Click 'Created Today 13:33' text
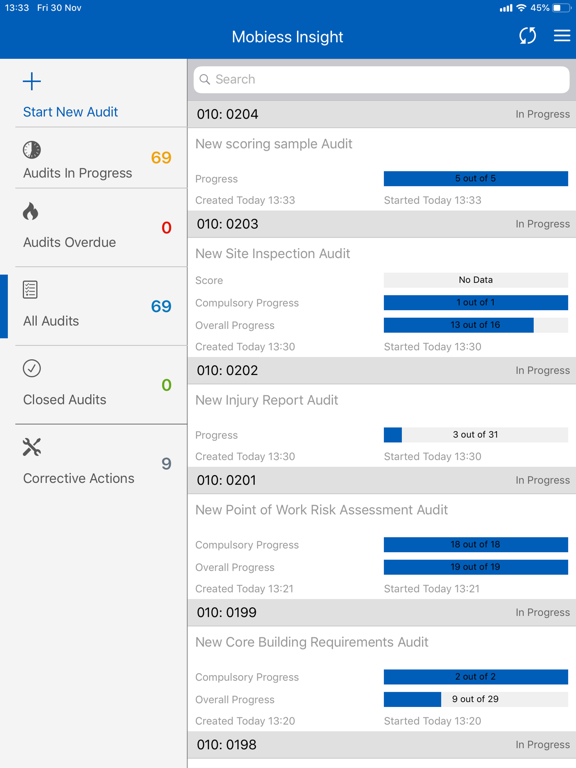576x768 pixels. (x=245, y=200)
